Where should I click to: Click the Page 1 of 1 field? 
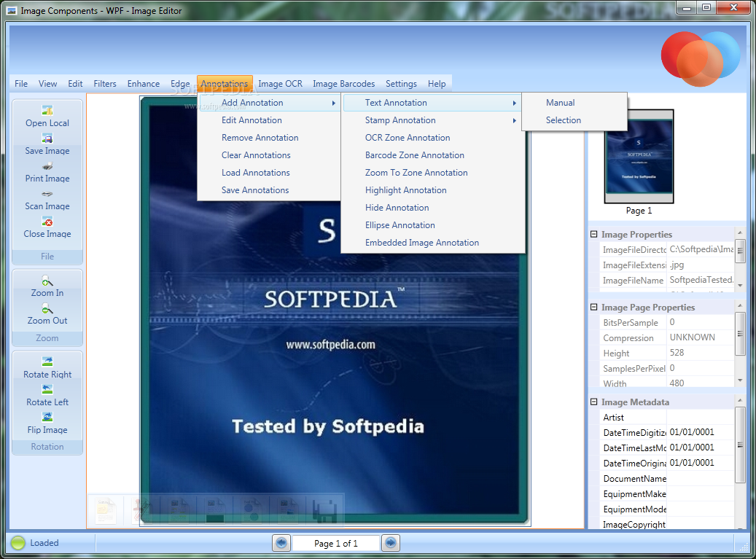[335, 543]
